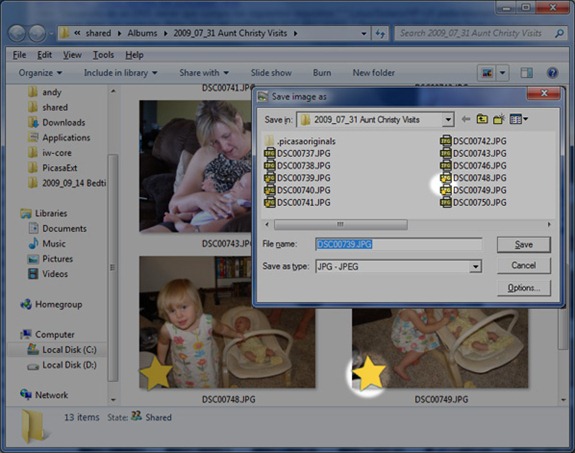Click the dialog's back arrow icon
575x453 pixels.
click(466, 119)
